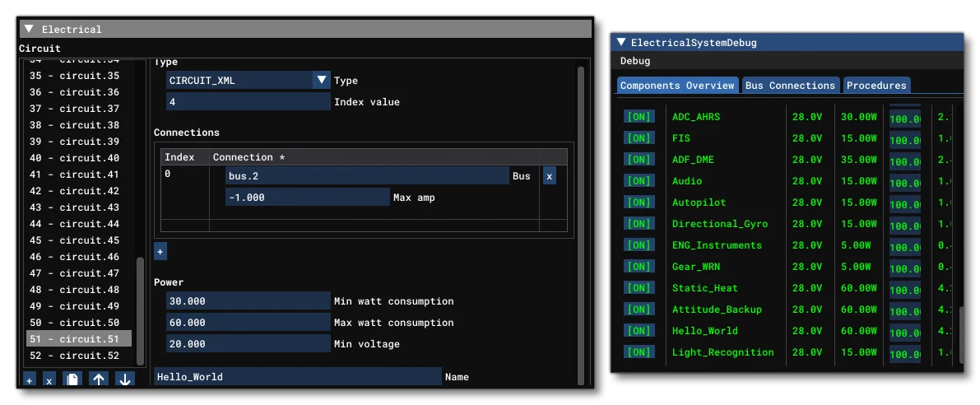Toggle the ADF_DME [ON] button
This screenshot has width=980, height=405.
click(639, 160)
